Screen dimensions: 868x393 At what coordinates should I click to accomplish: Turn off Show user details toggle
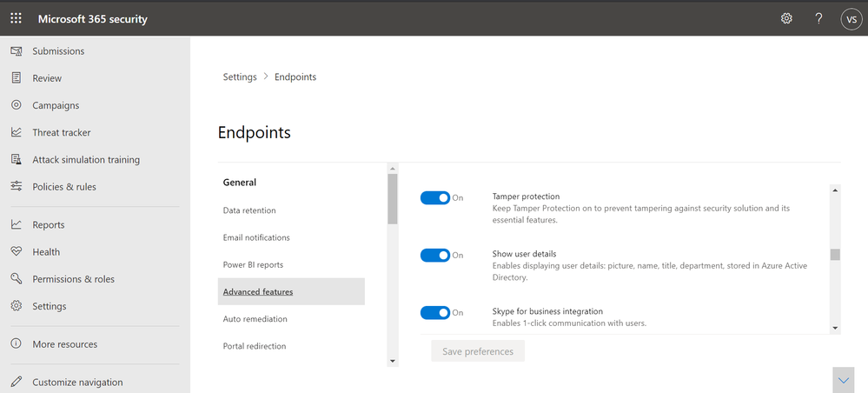pos(435,256)
